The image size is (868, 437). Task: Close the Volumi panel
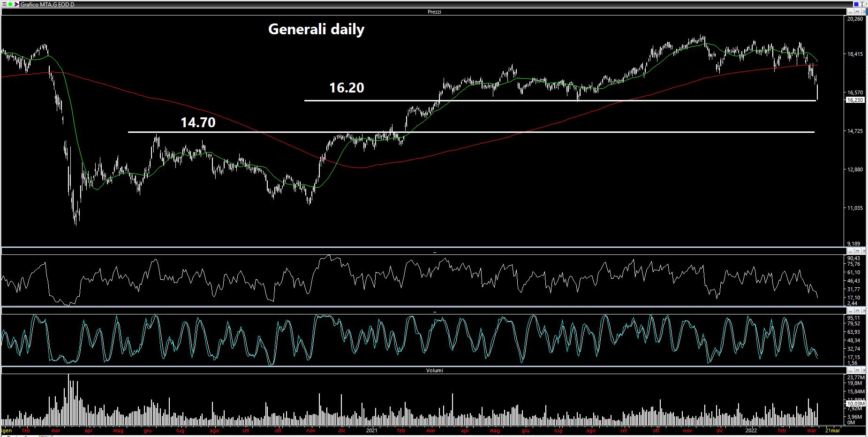[864, 370]
